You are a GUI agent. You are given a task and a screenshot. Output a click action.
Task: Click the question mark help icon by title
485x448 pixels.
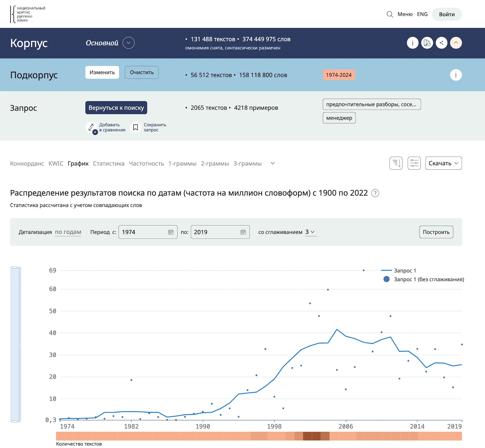point(375,193)
